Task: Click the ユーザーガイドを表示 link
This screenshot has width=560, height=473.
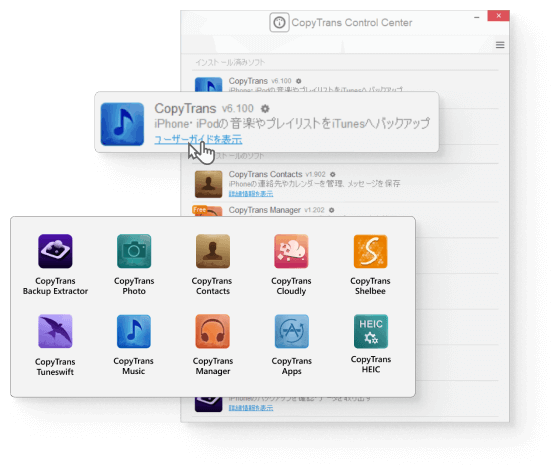Action: pyautogui.click(x=198, y=139)
